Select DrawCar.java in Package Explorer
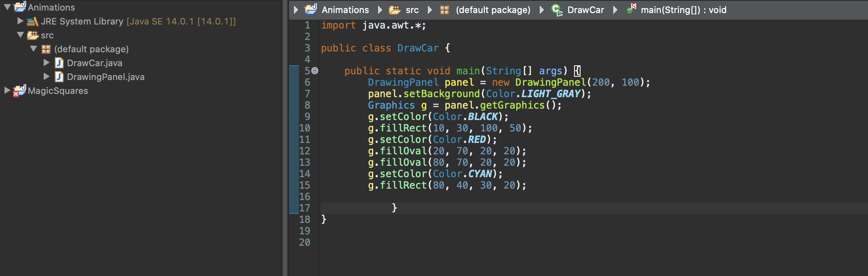The image size is (868, 276). click(95, 63)
